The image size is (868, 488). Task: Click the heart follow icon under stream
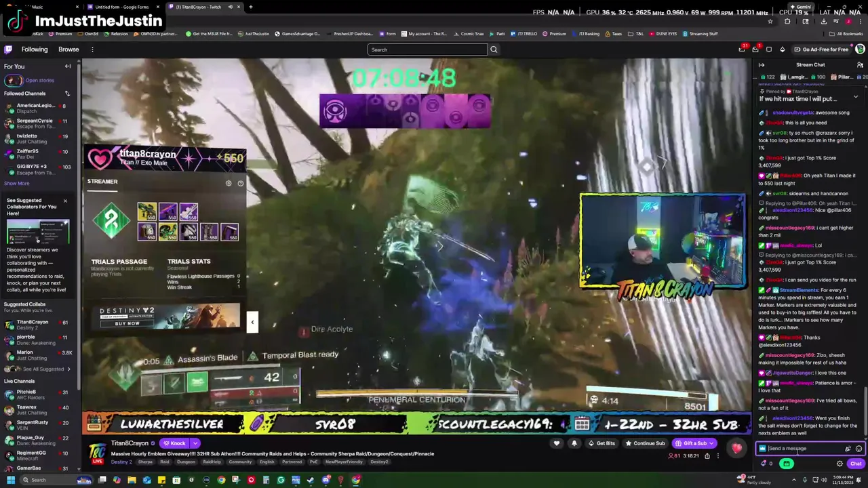[x=557, y=443]
